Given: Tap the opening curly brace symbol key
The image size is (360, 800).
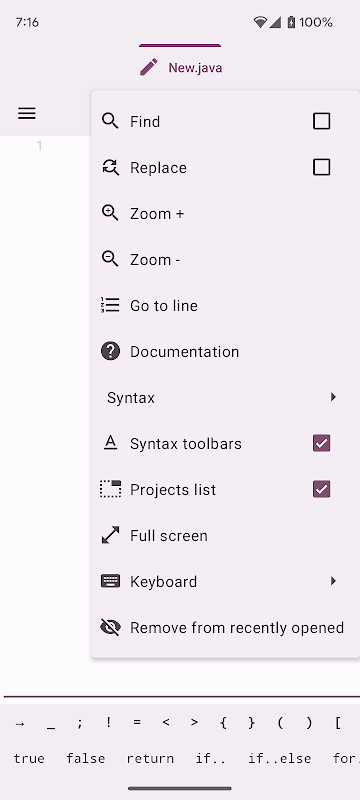Looking at the screenshot, I should tap(223, 723).
